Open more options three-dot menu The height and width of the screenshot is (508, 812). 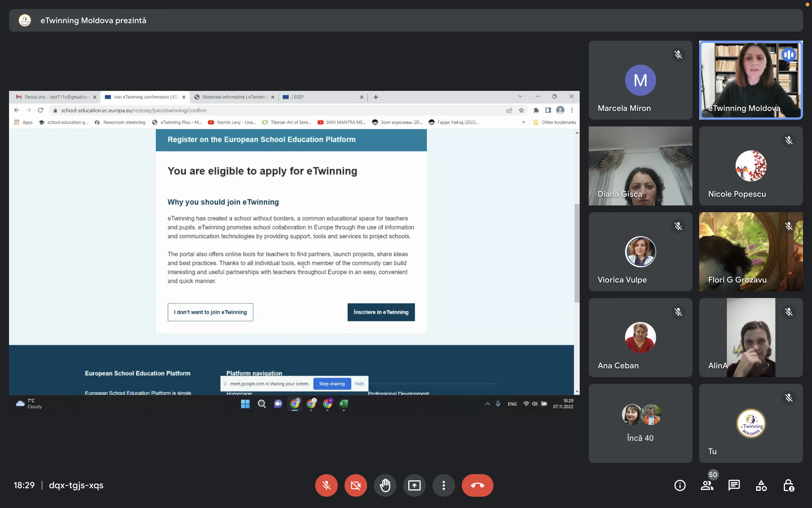click(x=443, y=485)
